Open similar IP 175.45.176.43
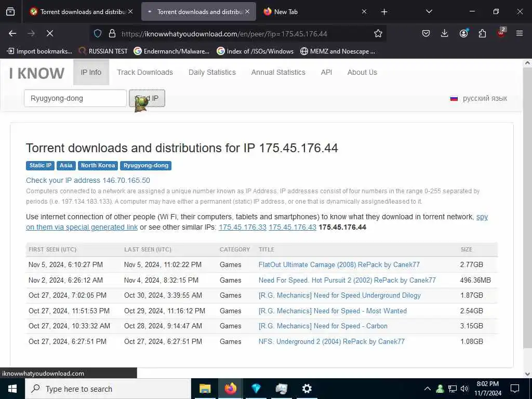This screenshot has height=399, width=532. [x=292, y=228]
